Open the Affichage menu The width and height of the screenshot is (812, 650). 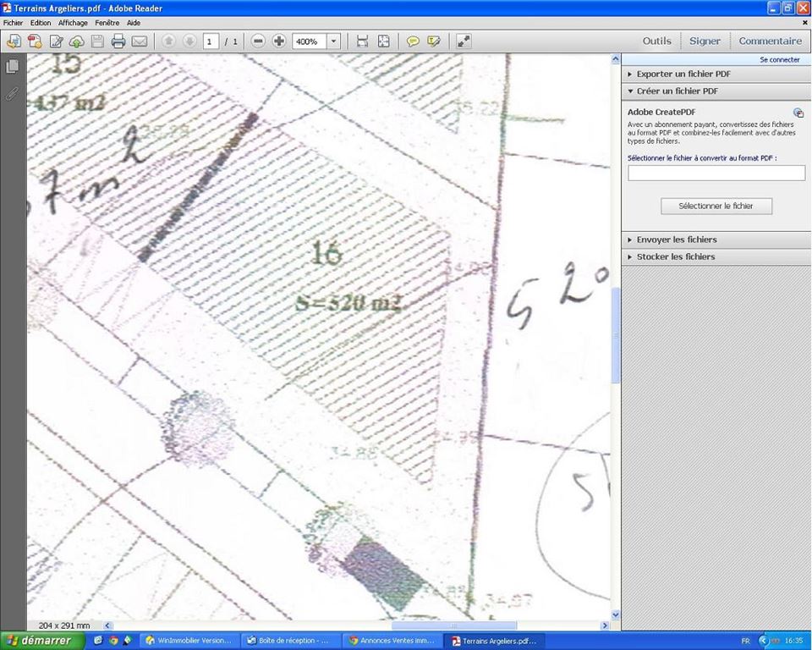tap(73, 23)
